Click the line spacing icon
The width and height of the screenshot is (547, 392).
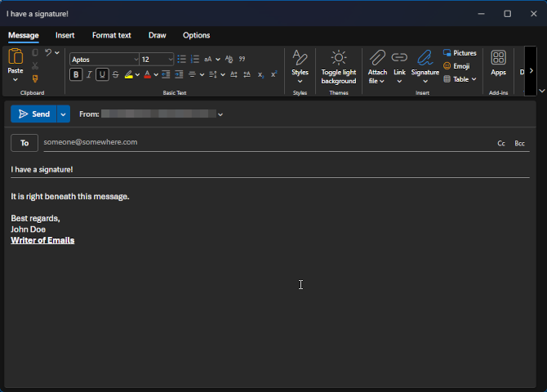click(213, 74)
